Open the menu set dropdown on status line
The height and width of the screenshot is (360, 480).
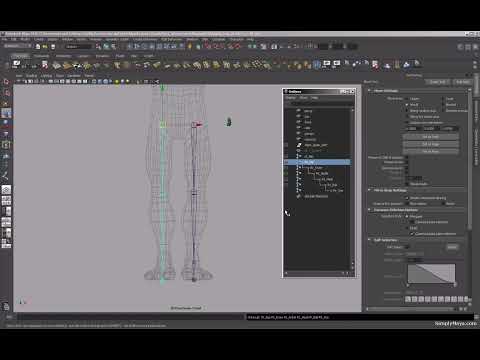click(17, 46)
